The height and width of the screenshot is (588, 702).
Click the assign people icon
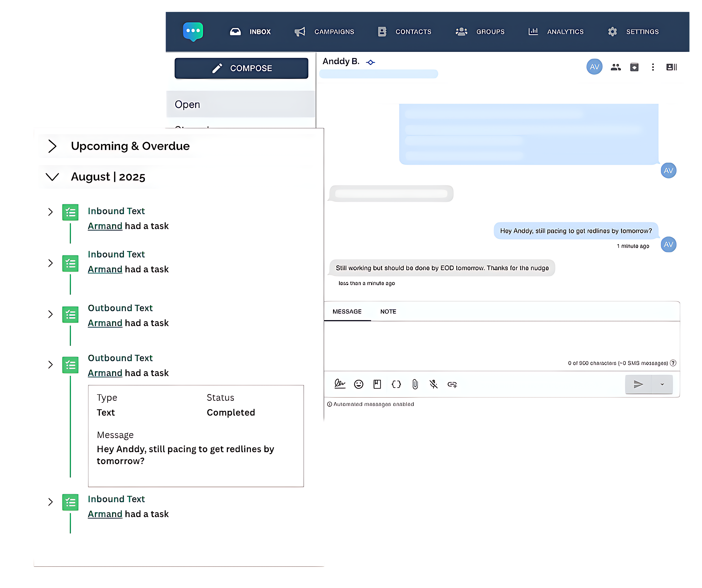(x=615, y=67)
